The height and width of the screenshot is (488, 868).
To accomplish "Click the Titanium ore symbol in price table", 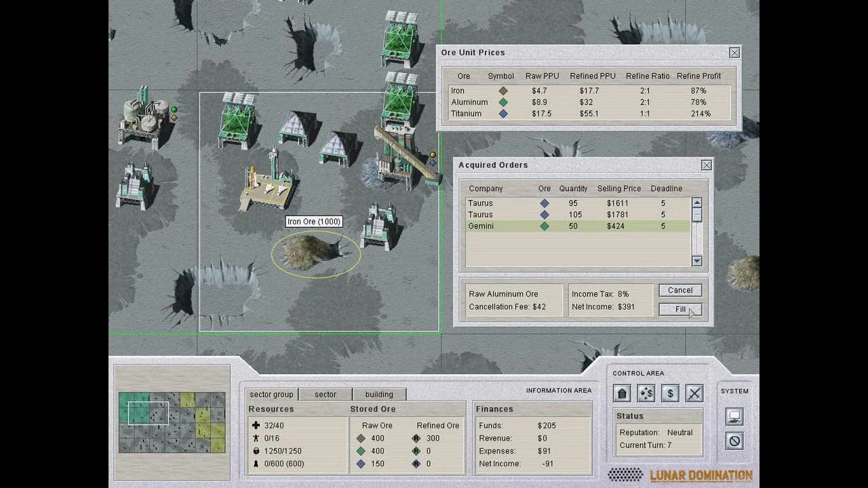I will point(503,114).
